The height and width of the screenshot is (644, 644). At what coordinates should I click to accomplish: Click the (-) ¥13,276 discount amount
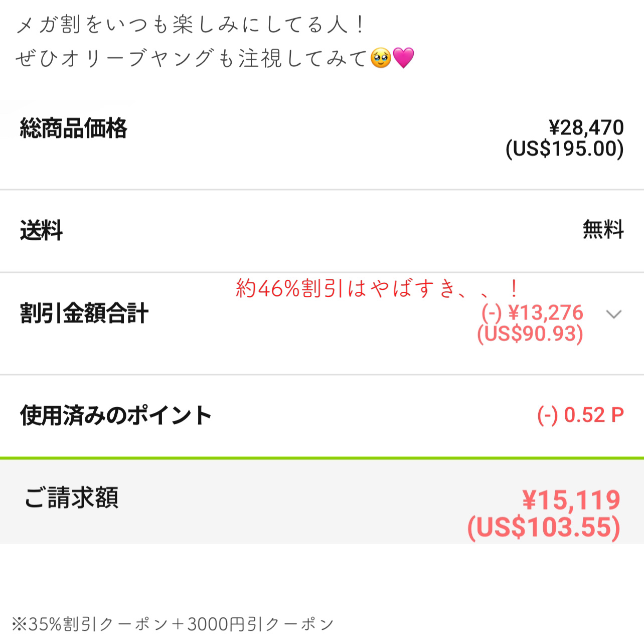pyautogui.click(x=532, y=313)
